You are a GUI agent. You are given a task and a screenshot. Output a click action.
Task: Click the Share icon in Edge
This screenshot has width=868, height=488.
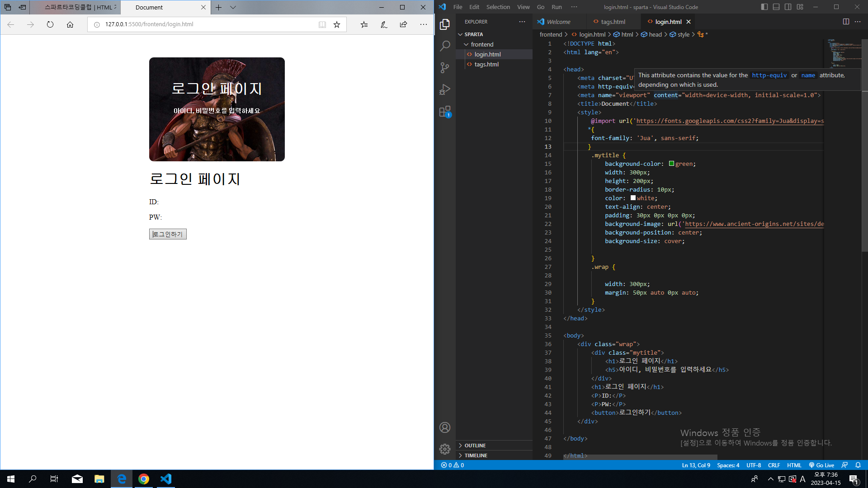pos(403,24)
